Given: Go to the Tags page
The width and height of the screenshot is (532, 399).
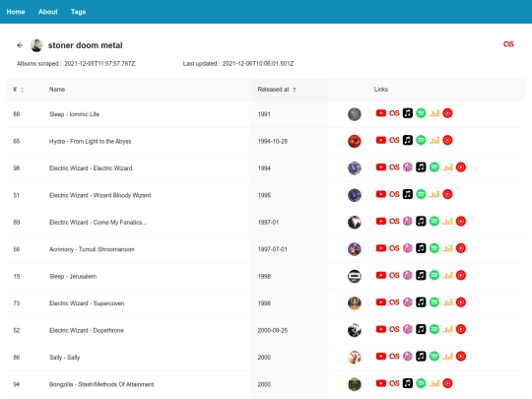Looking at the screenshot, I should point(78,12).
